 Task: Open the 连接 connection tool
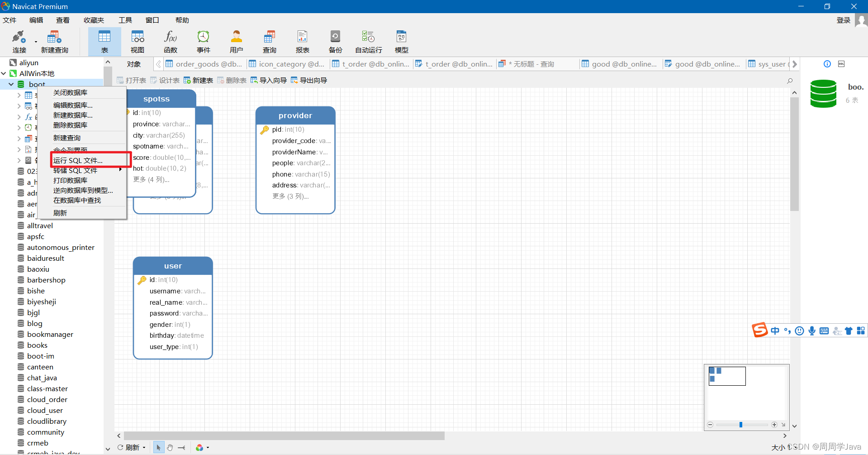[19, 42]
